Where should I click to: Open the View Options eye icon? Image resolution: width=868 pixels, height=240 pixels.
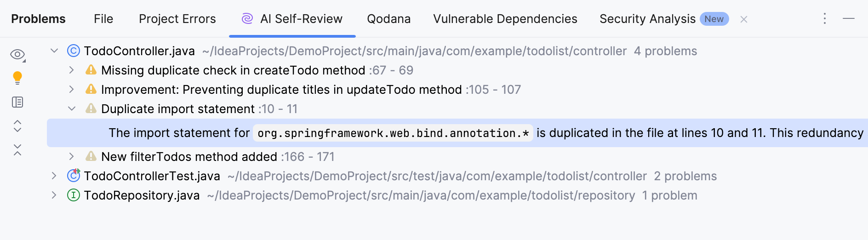click(17, 55)
